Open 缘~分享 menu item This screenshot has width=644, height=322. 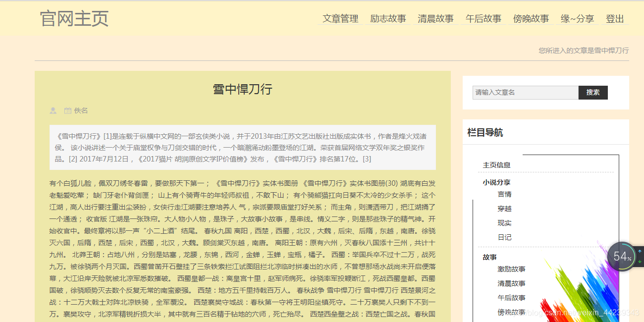click(x=577, y=19)
